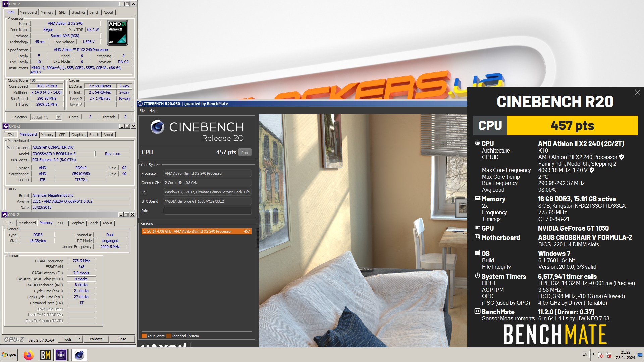The height and width of the screenshot is (362, 644).
Task: Open Bench tab in top CPU-Z window
Action: [94, 12]
